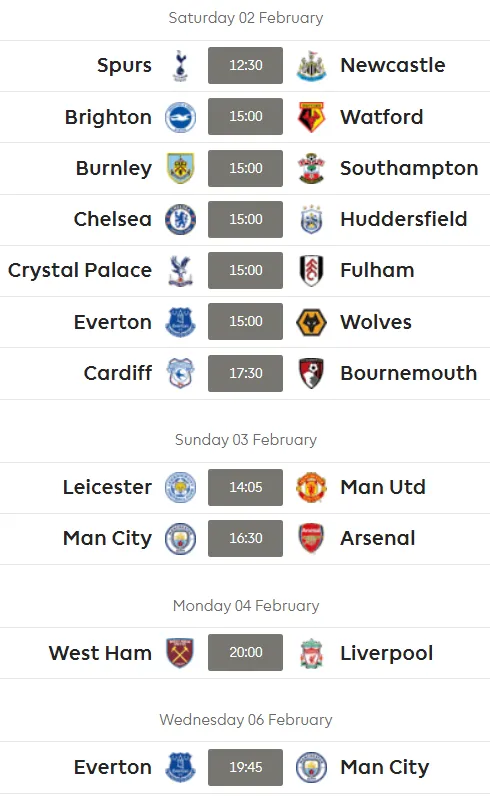Viewport: 490px width, 796px height.
Task: Select the 14:05 Leicester kickoff time
Action: point(245,487)
